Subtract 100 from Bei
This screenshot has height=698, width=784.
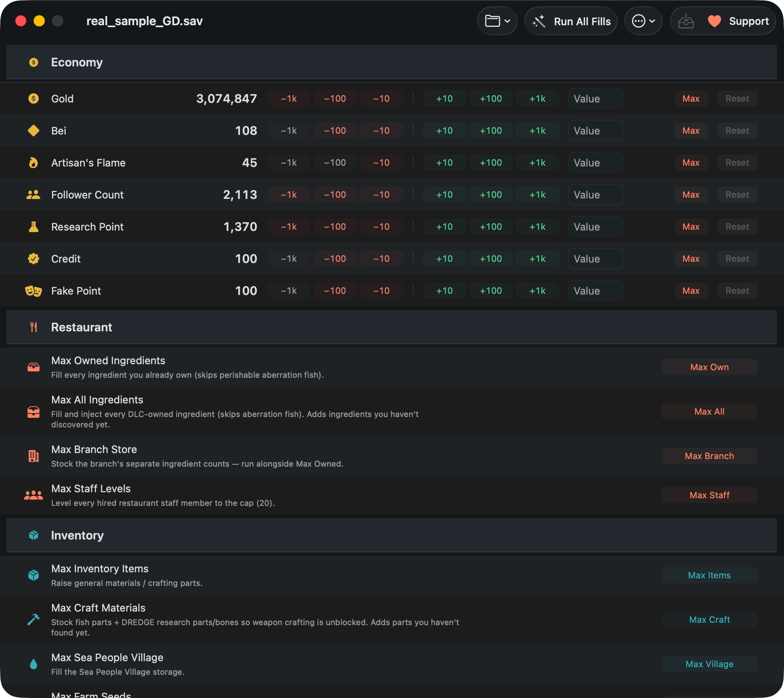(335, 130)
